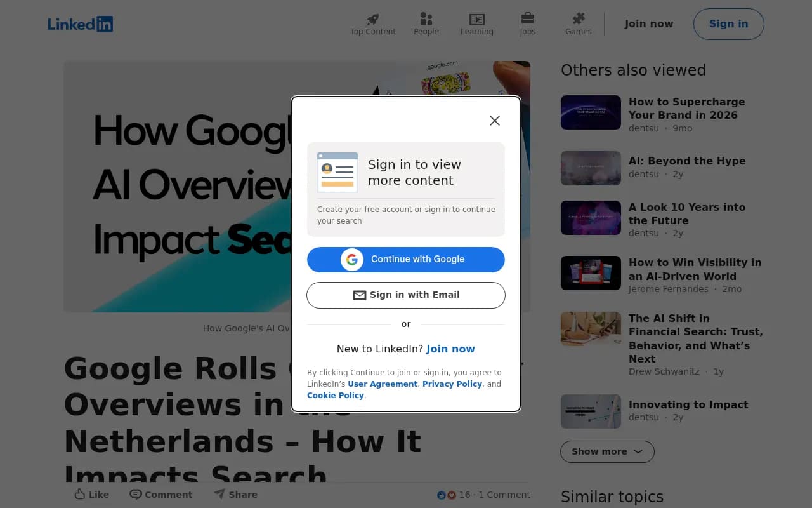Open Top Content rocket icon
The image size is (812, 508).
pyautogui.click(x=373, y=19)
